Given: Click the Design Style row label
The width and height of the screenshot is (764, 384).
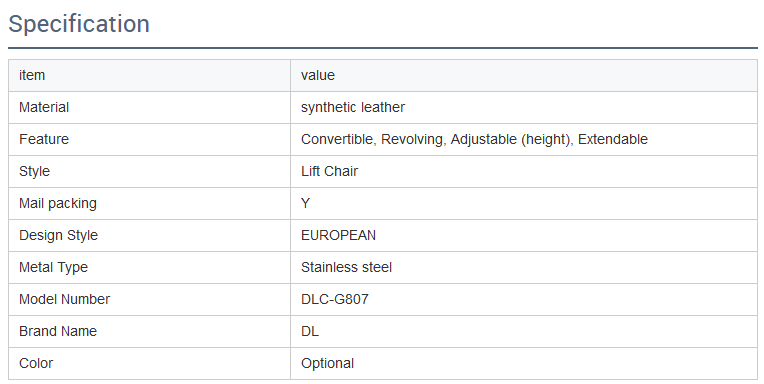Looking at the screenshot, I should click(x=58, y=235).
